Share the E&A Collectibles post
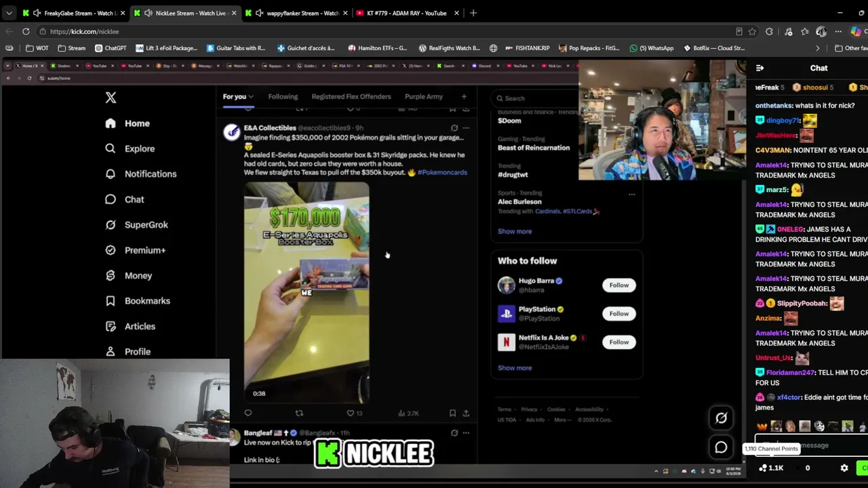This screenshot has height=488, width=868. 466,413
